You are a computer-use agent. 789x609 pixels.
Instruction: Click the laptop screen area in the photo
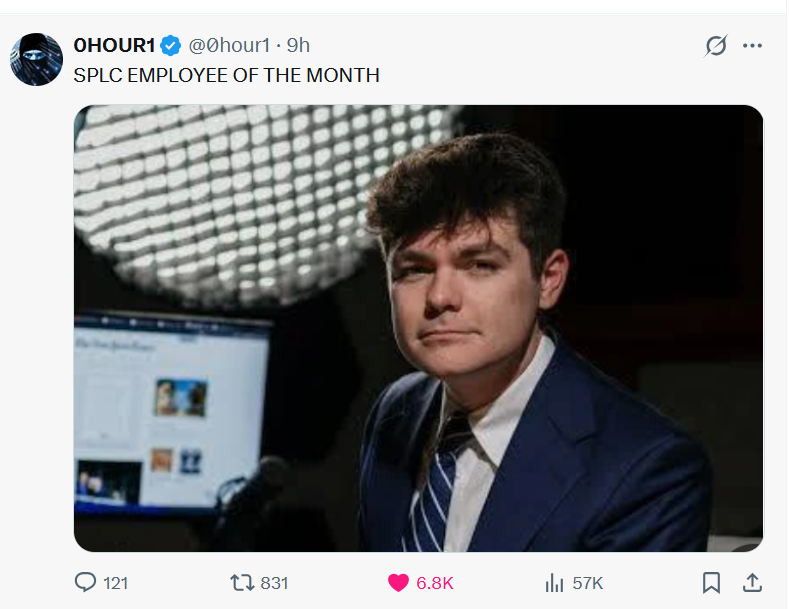point(171,413)
